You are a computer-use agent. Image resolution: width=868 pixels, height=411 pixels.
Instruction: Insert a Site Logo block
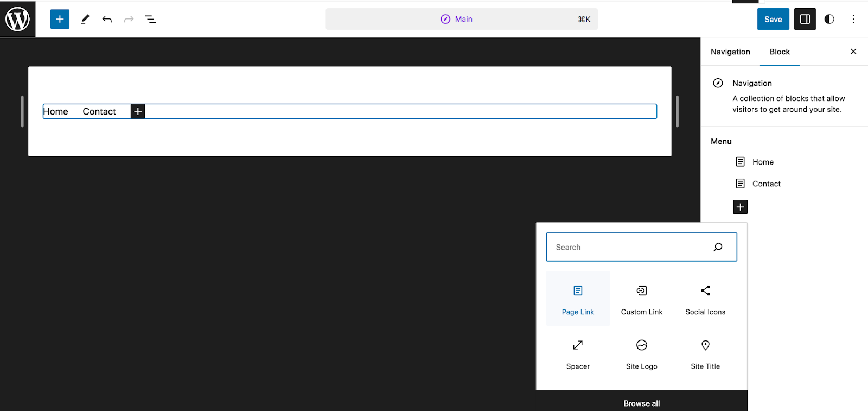(x=642, y=353)
